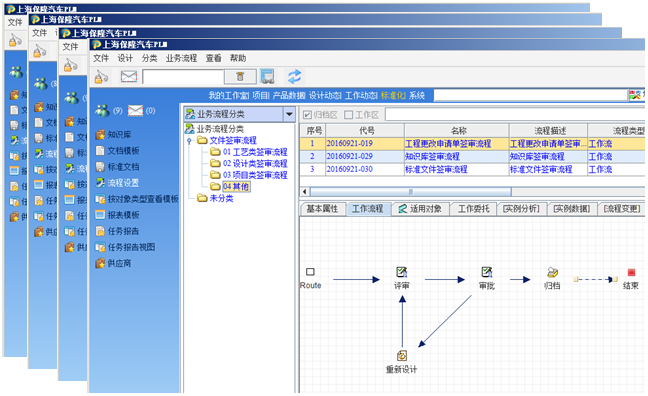Switch to the [流程变更] tab
The image size is (648, 396).
point(622,209)
